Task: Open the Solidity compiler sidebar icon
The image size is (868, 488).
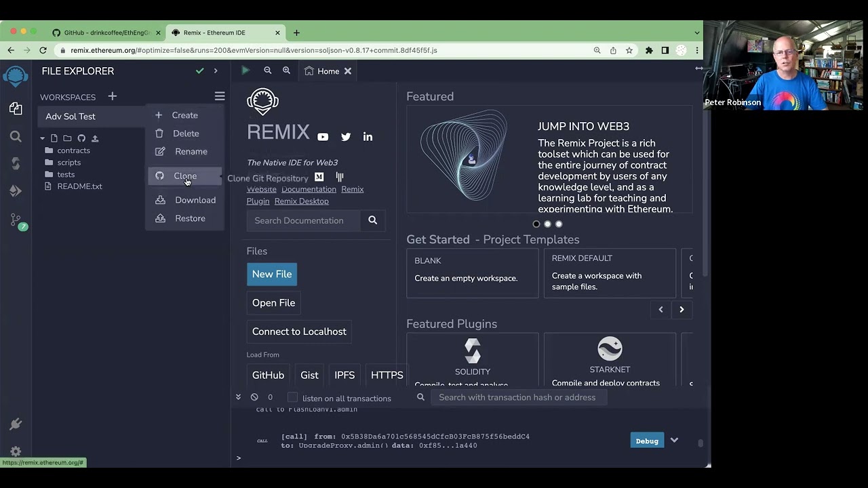Action: [16, 163]
